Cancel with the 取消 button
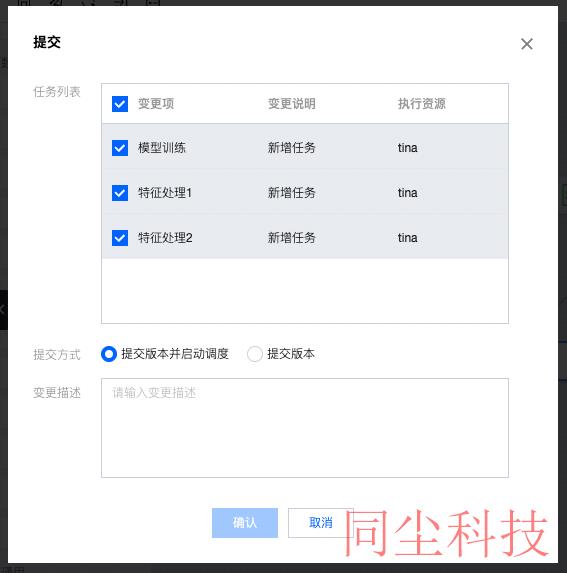567x573 pixels. click(320, 523)
